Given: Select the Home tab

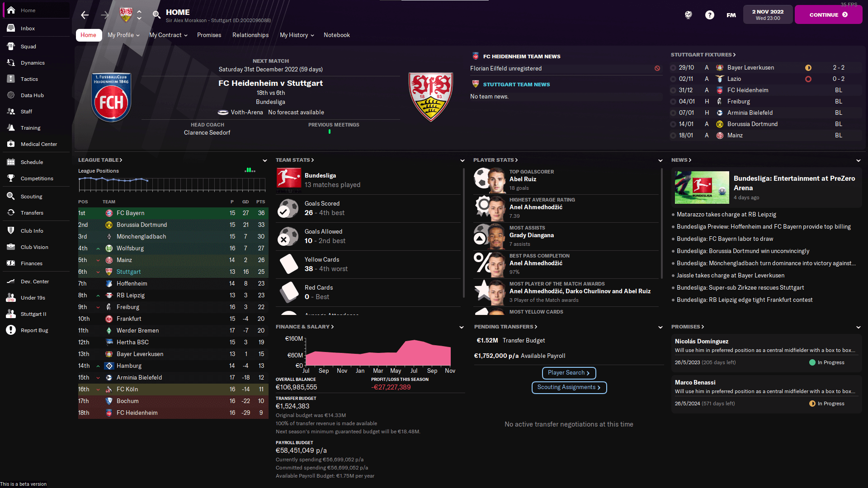Looking at the screenshot, I should click(88, 35).
